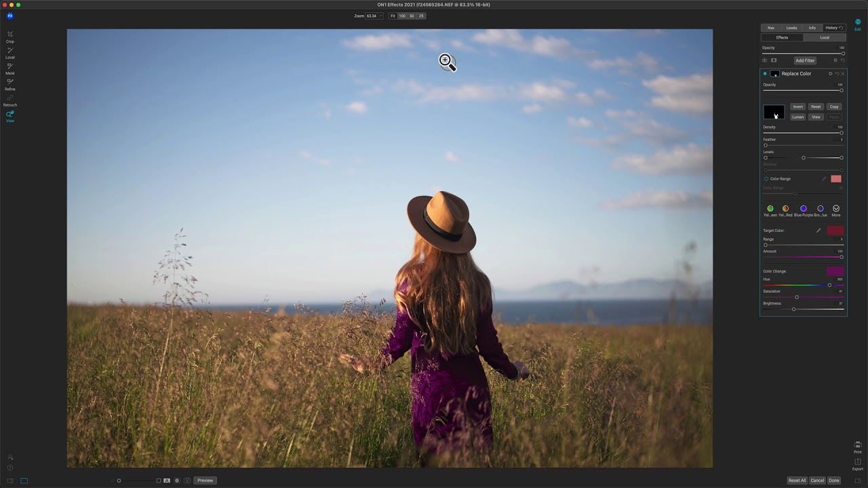Viewport: 868px width, 488px height.
Task: Click the Color Range pink swatch
Action: 836,179
